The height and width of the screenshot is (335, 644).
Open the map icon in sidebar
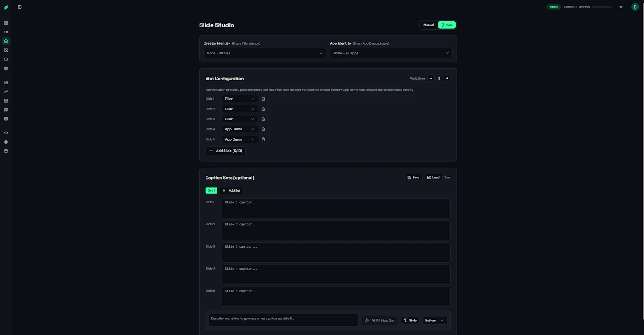pyautogui.click(x=6, y=110)
